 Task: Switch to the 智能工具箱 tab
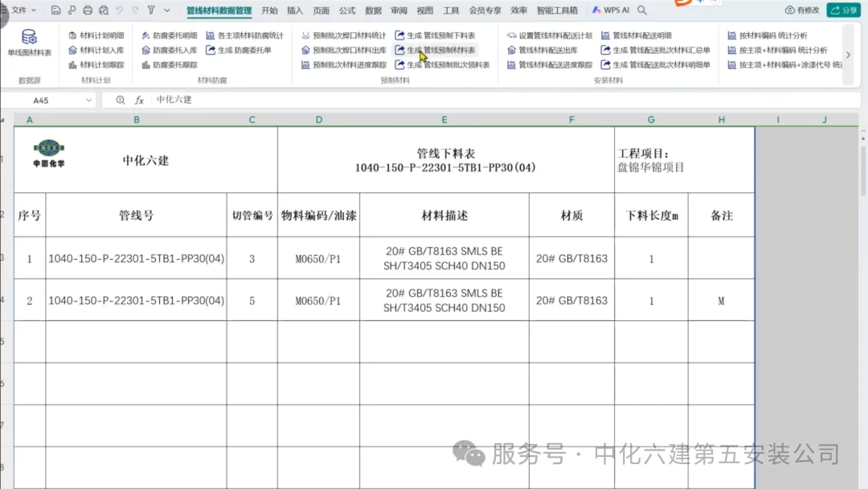tap(557, 10)
